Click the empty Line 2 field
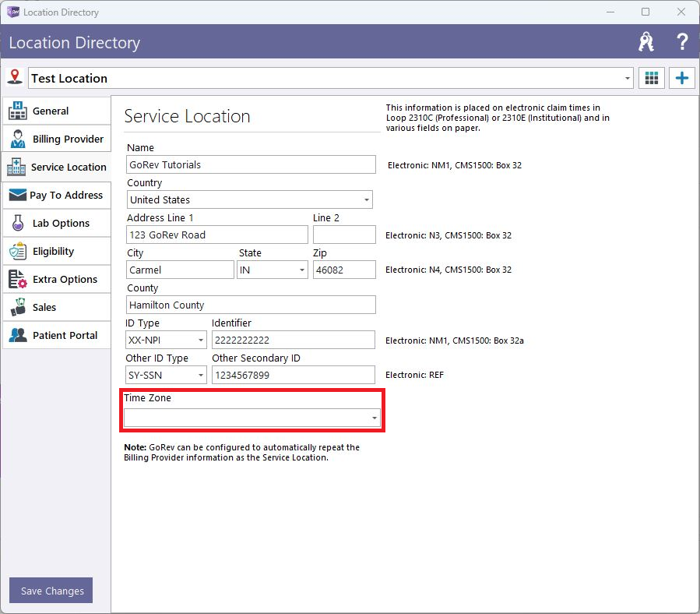 (x=344, y=235)
